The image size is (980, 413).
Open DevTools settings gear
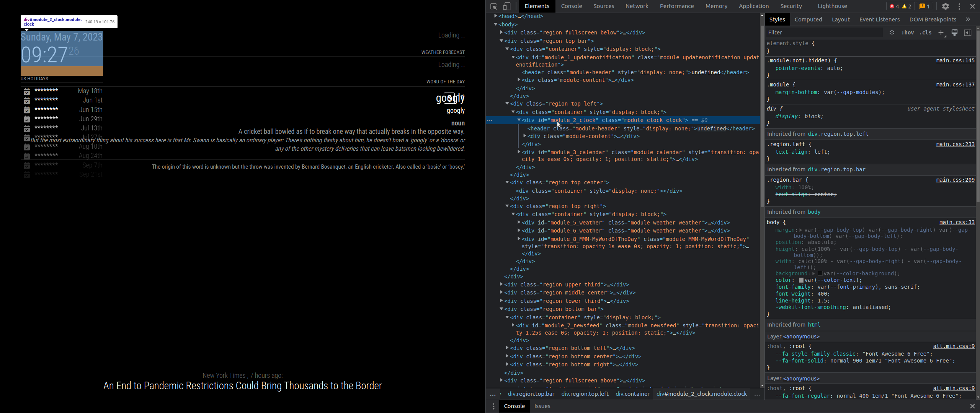946,7
